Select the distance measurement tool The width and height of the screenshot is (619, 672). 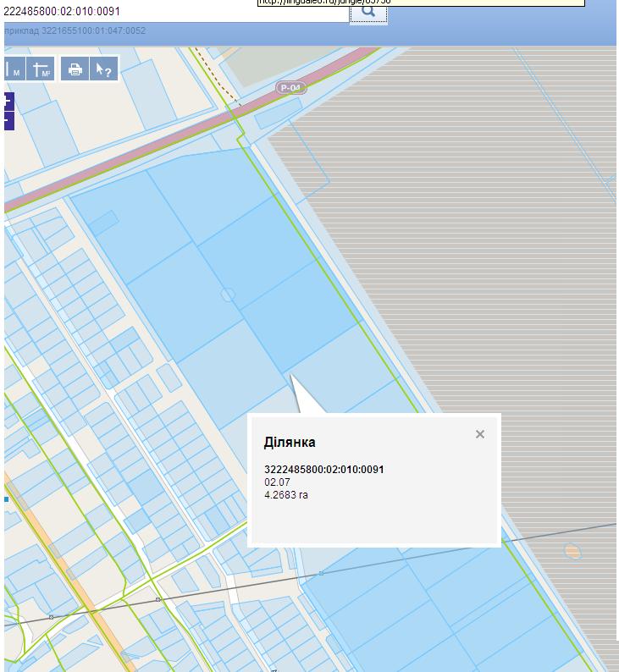pos(14,69)
